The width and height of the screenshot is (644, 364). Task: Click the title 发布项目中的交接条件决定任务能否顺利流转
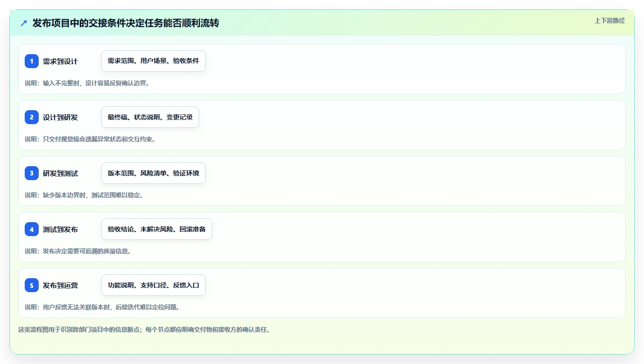click(x=126, y=23)
